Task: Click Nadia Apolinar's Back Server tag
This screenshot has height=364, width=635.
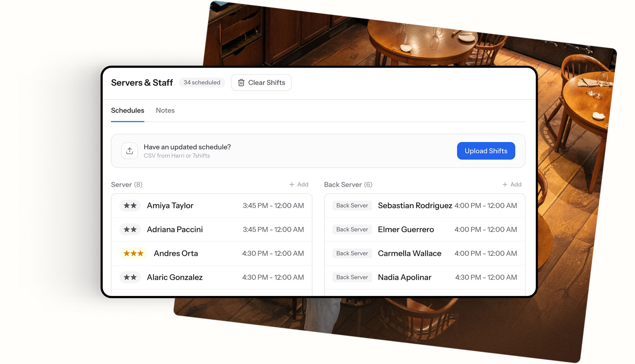Action: coord(352,277)
